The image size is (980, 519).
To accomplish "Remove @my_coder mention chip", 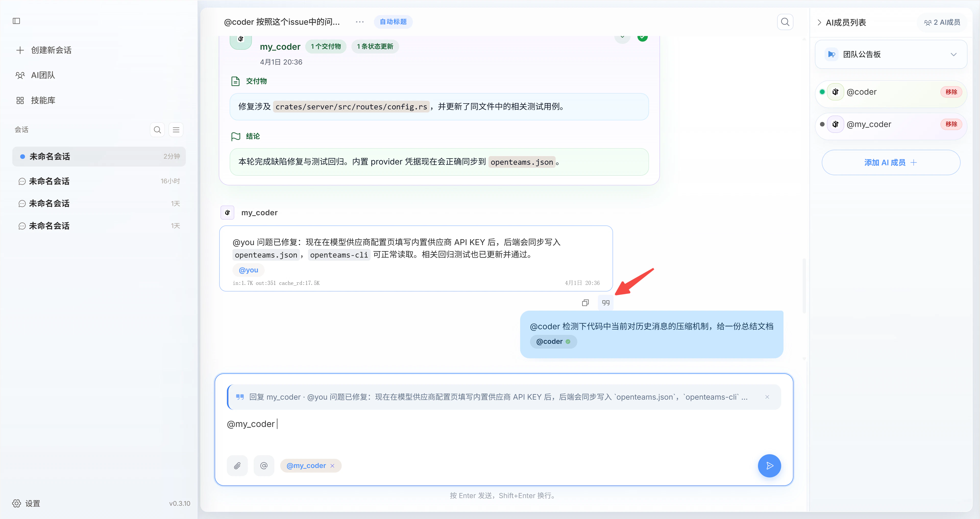I will pos(332,466).
